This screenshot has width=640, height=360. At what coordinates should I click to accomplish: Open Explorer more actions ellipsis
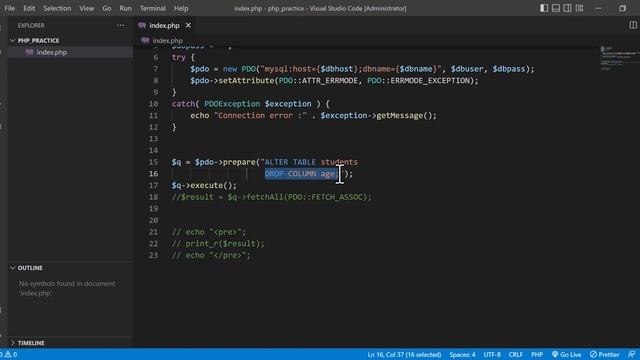(x=120, y=25)
